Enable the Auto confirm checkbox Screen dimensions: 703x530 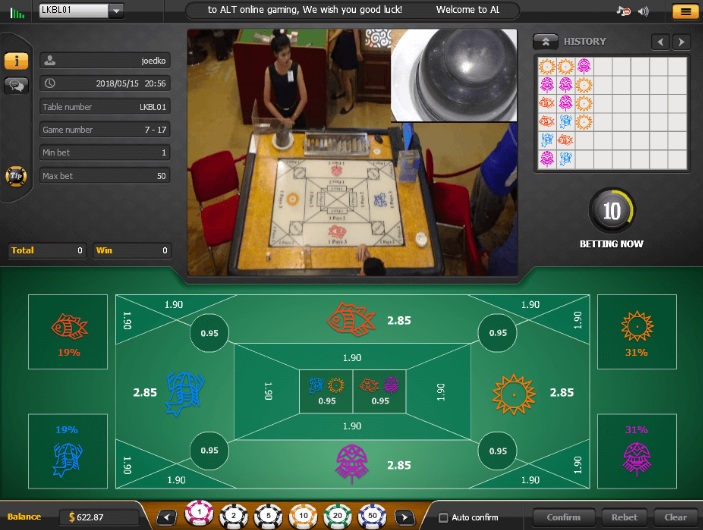[x=444, y=517]
